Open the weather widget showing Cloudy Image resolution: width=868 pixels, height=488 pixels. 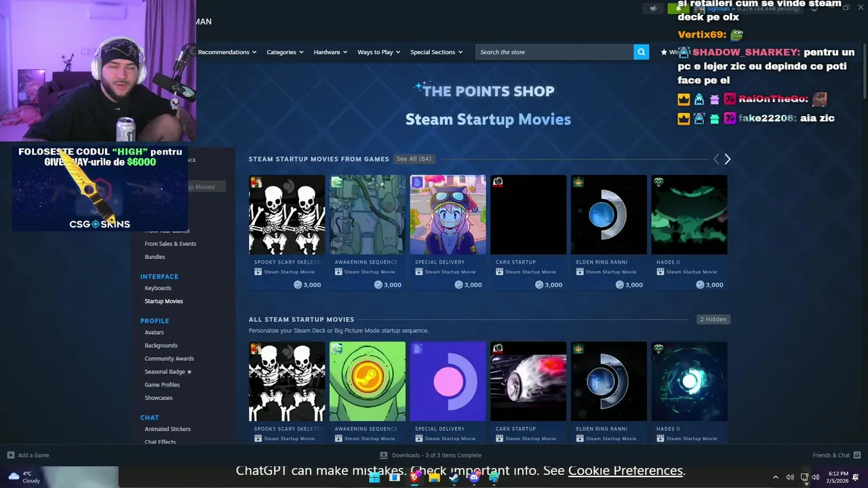[24, 477]
